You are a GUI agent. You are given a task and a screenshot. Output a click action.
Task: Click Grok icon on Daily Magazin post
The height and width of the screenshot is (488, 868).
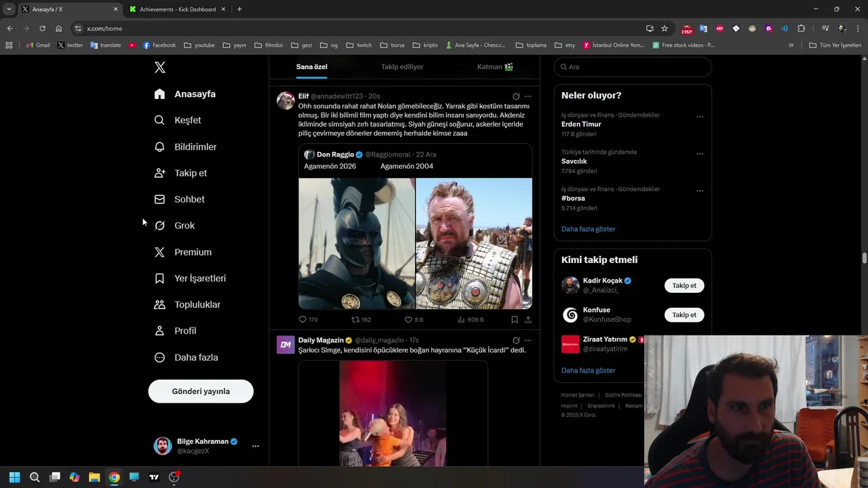tap(516, 340)
